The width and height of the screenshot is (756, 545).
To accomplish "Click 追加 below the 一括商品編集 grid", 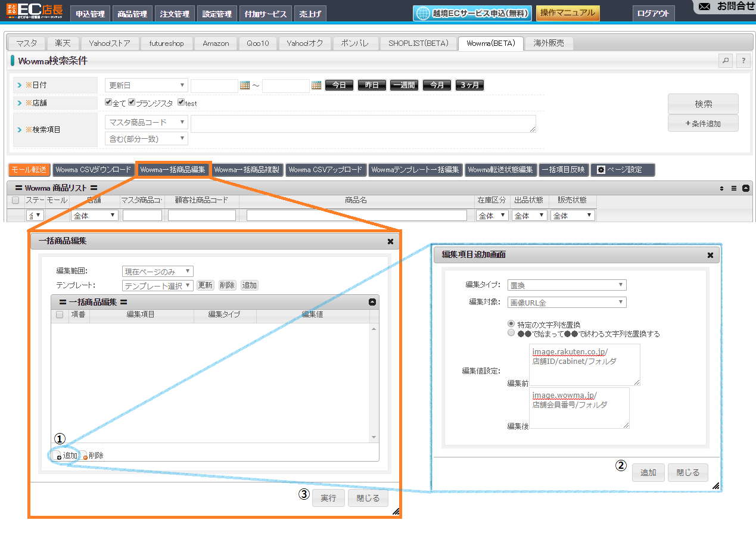I will point(67,456).
